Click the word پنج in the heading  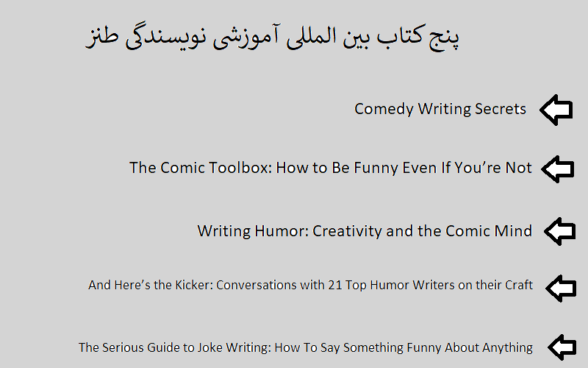click(445, 38)
